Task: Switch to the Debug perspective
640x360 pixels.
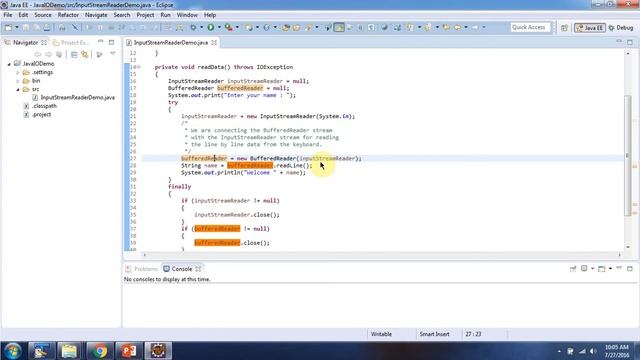Action: tap(621, 28)
